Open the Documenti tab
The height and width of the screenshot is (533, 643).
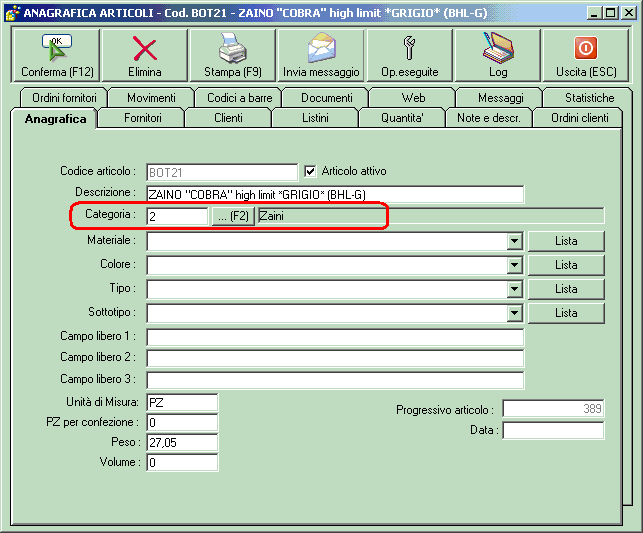tap(326, 98)
